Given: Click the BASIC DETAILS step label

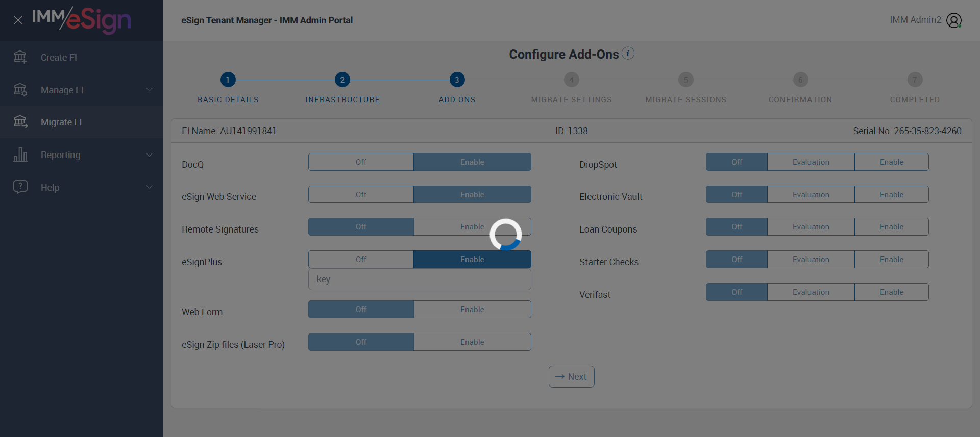Looking at the screenshot, I should coord(228,100).
